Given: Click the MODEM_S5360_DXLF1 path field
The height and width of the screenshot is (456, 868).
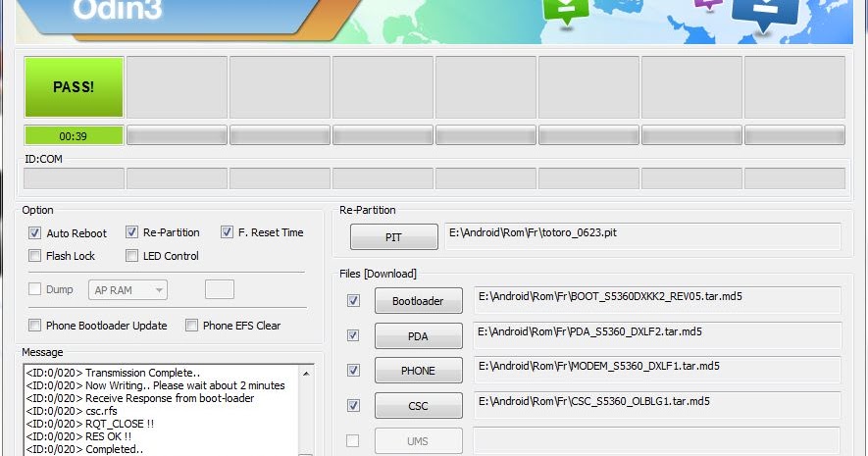Looking at the screenshot, I should [657, 371].
